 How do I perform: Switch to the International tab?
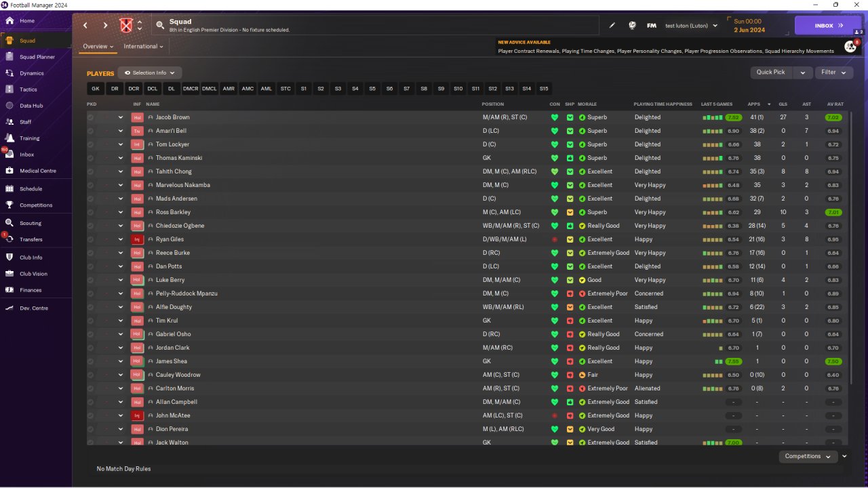tap(143, 47)
